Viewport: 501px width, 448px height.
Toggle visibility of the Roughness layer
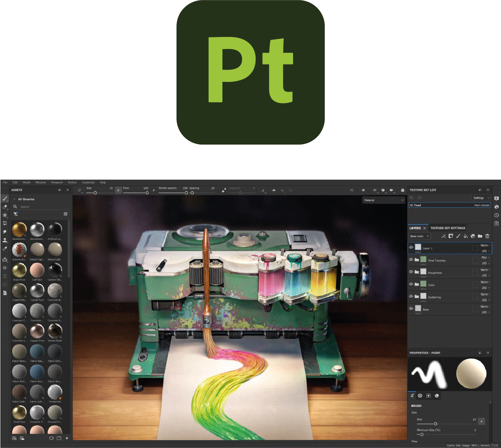pyautogui.click(x=411, y=272)
